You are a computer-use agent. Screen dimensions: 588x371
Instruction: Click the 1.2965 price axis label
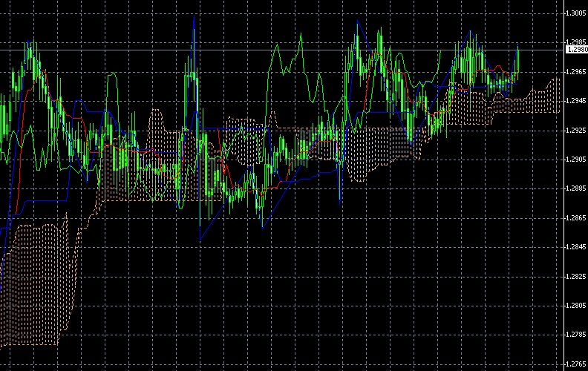pos(577,71)
